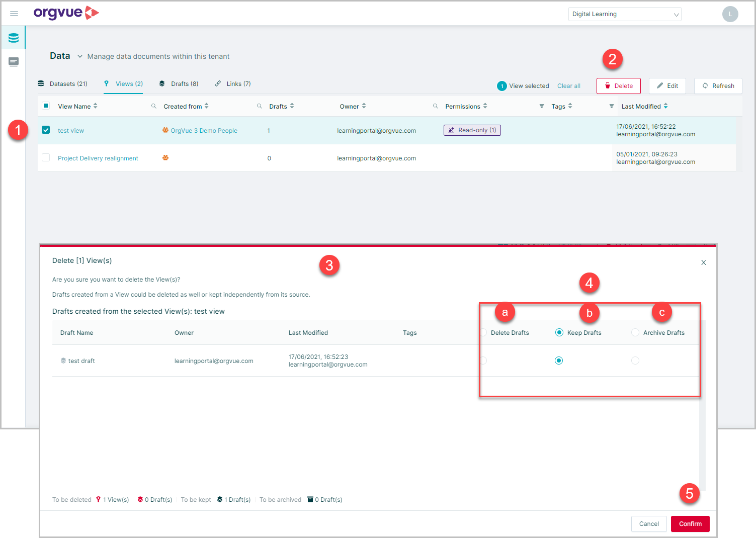Sort by Last Modified
The height and width of the screenshot is (538, 756).
pyautogui.click(x=665, y=106)
